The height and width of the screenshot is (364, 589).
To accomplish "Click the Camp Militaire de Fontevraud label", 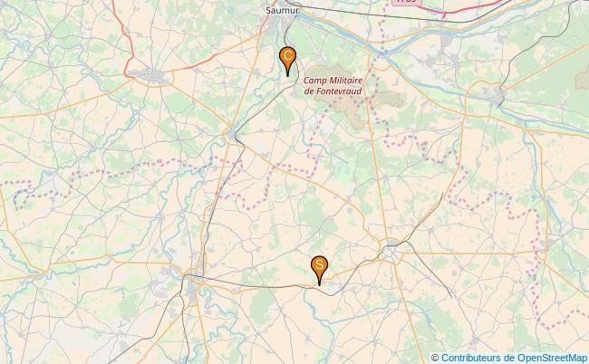I will click(333, 85).
